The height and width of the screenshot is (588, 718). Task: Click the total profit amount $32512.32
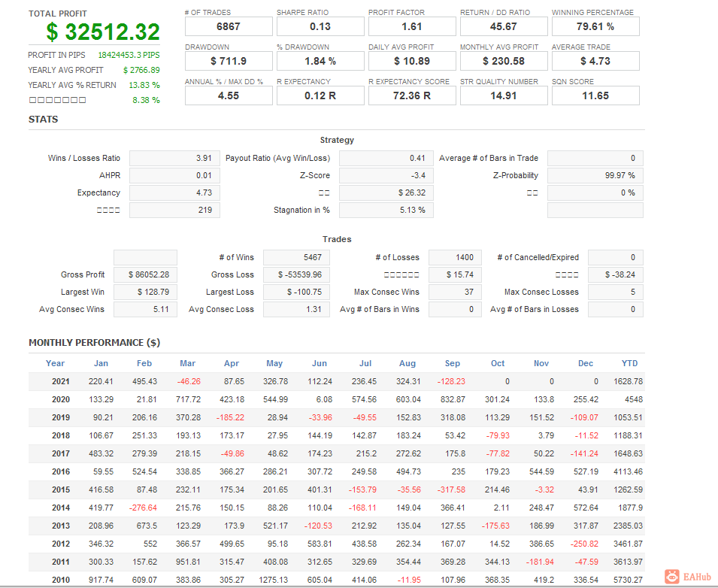pyautogui.click(x=103, y=32)
